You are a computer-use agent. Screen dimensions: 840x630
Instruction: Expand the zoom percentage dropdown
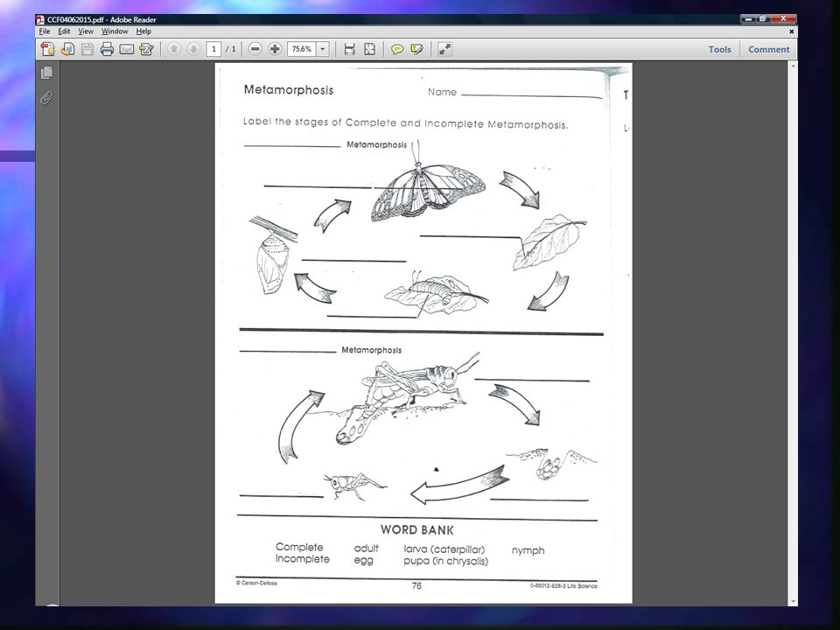323,49
